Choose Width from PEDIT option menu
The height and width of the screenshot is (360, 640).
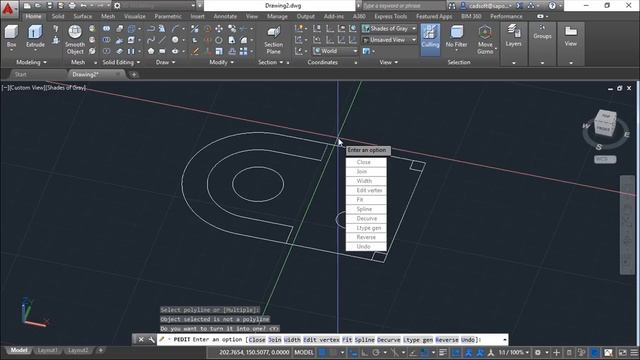[366, 181]
